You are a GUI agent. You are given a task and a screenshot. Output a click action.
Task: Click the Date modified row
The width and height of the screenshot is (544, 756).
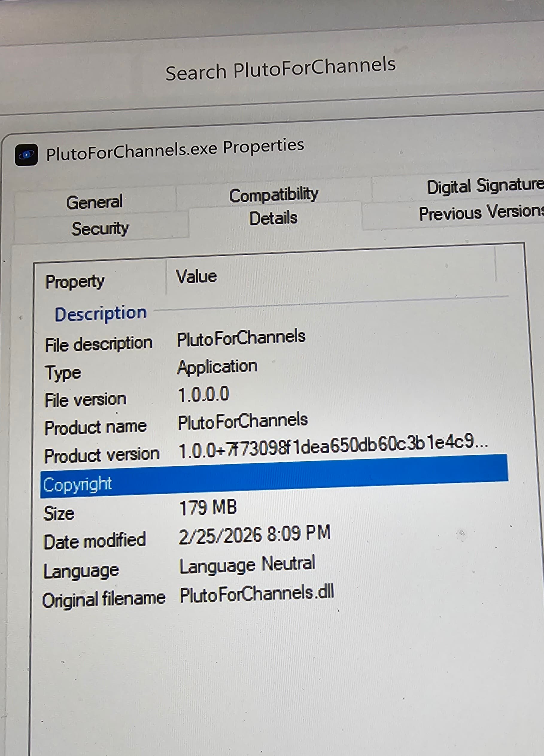(x=95, y=541)
